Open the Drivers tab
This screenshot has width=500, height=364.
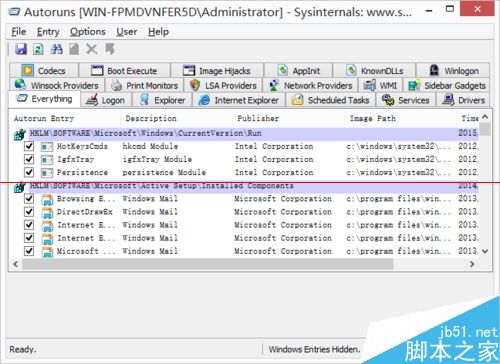click(x=463, y=100)
